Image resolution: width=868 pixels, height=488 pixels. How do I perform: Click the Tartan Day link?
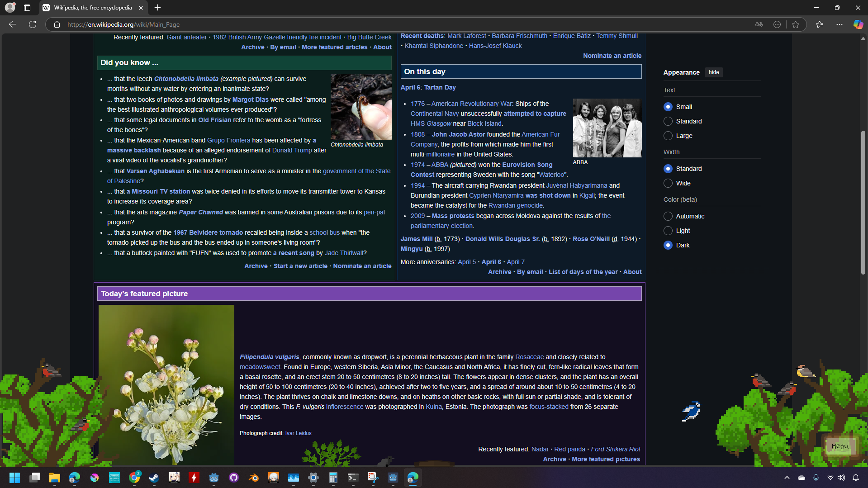click(440, 87)
